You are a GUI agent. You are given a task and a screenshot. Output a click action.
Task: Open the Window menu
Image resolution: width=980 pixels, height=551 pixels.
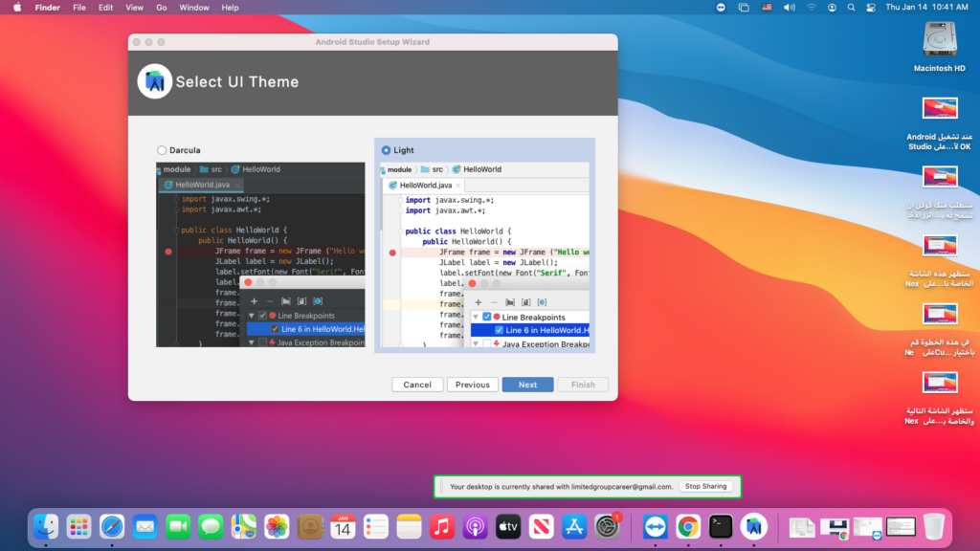pyautogui.click(x=194, y=8)
